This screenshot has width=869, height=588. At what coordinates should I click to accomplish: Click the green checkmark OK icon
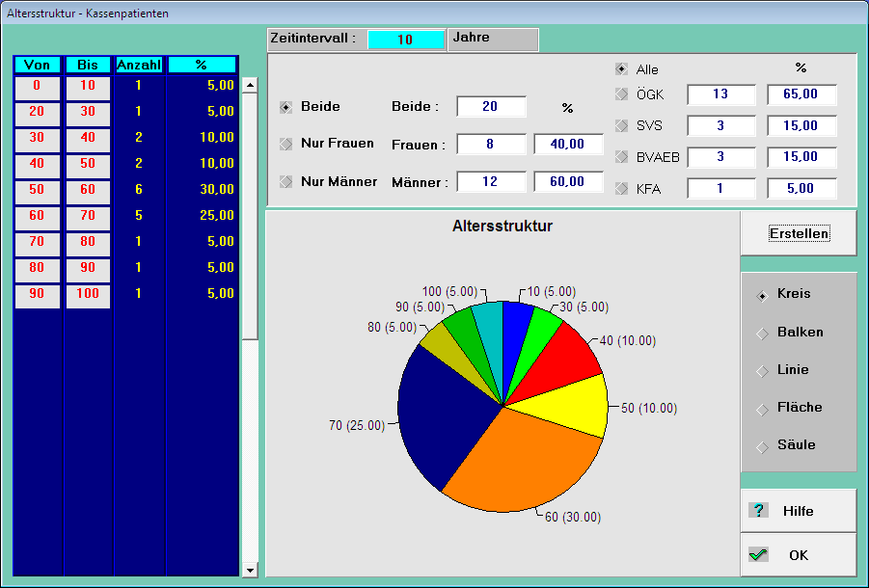[759, 555]
